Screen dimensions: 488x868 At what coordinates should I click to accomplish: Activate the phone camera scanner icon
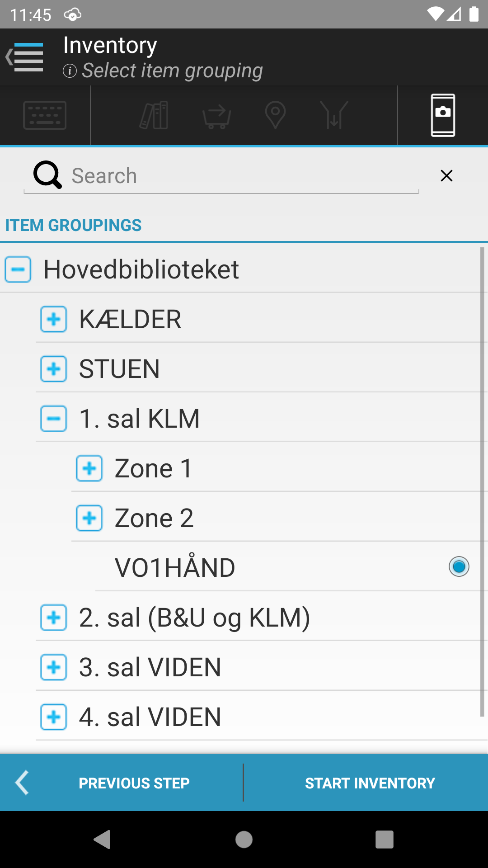(x=443, y=115)
